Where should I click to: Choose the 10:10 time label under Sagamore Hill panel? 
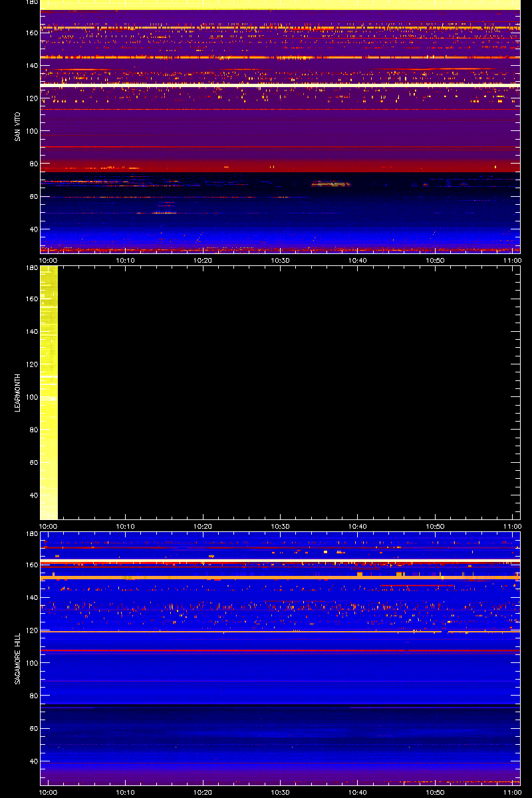pyautogui.click(x=126, y=793)
